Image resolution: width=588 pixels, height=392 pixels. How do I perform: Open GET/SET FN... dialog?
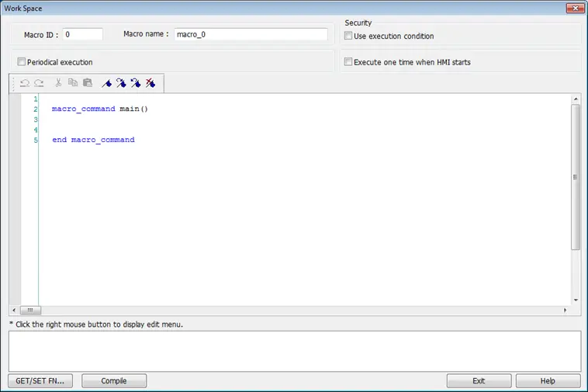pos(40,381)
